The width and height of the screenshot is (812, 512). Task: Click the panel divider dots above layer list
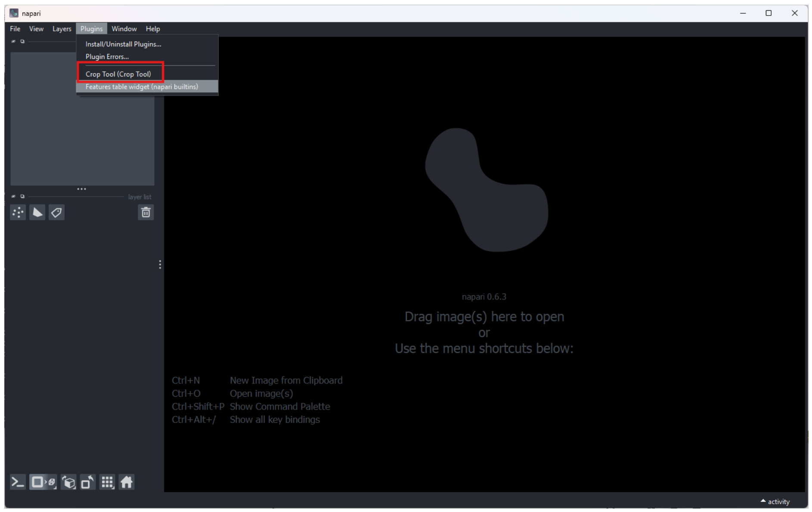tap(82, 189)
